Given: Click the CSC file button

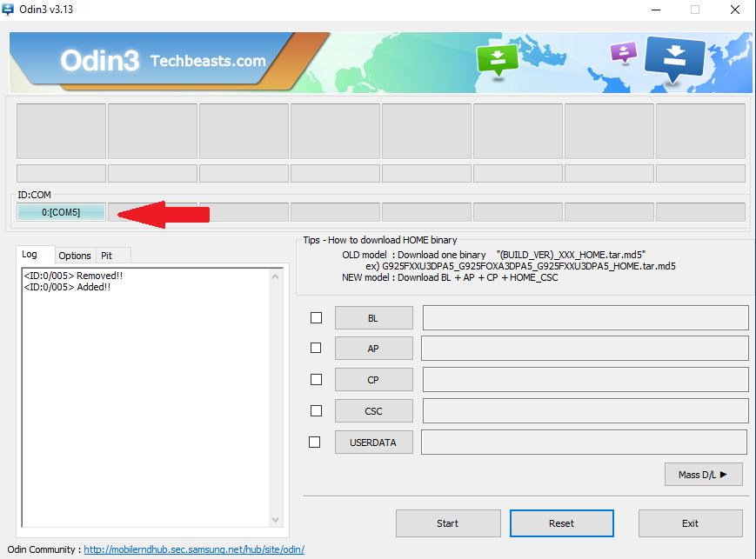Looking at the screenshot, I should pyautogui.click(x=374, y=411).
